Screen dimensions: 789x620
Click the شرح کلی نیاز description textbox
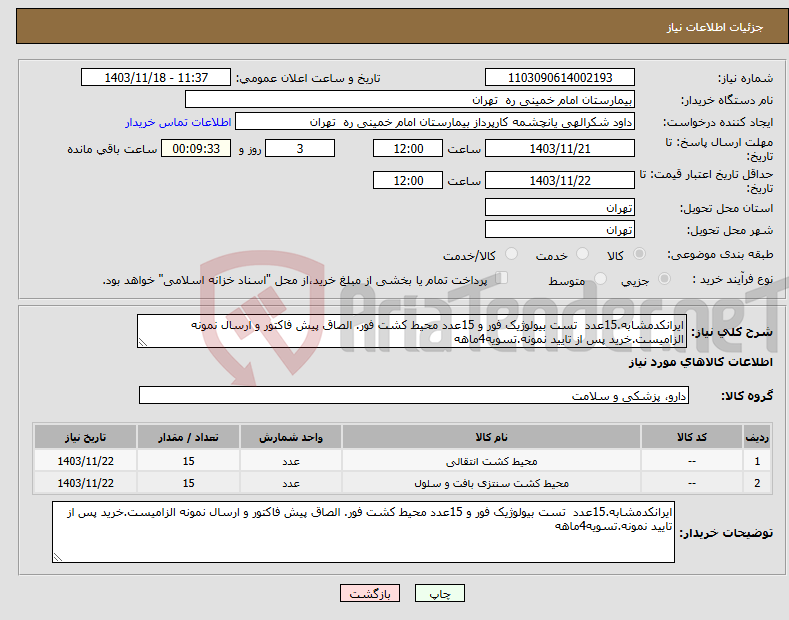(412, 331)
